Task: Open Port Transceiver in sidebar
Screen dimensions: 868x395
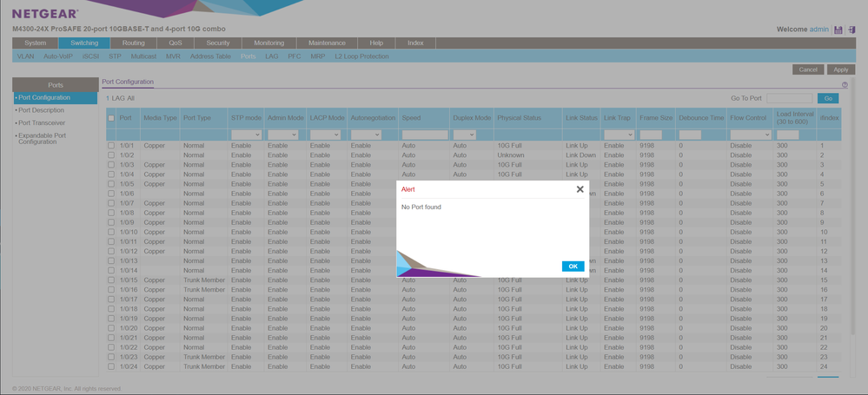Action: pos(41,122)
